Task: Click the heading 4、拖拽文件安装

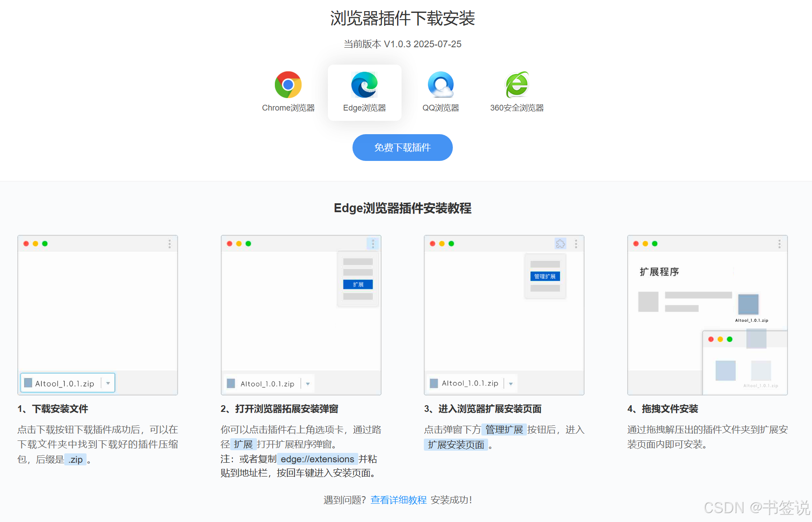Action: 663,409
